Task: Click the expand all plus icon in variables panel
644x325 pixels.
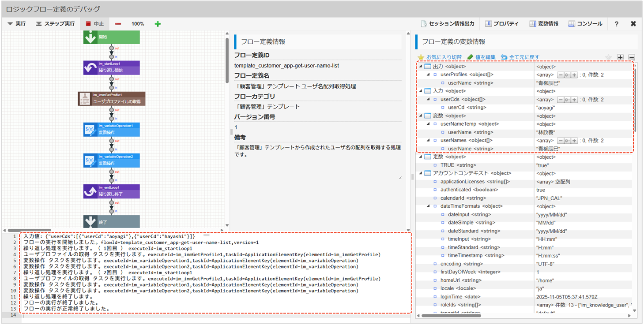Action: coord(620,57)
